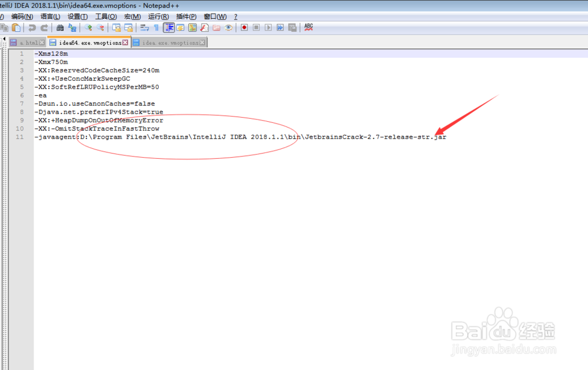This screenshot has height=370, width=588.
Task: Click the -javaagent path line
Action: coord(240,137)
